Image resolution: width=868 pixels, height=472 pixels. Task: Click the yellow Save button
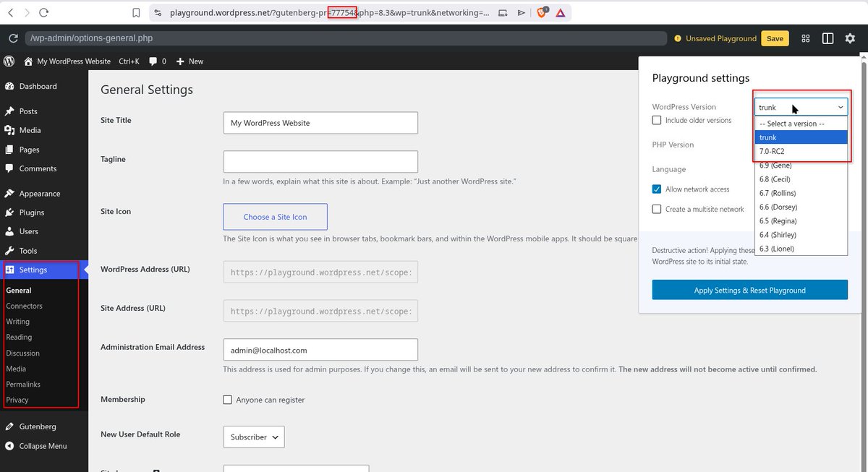[x=775, y=38]
